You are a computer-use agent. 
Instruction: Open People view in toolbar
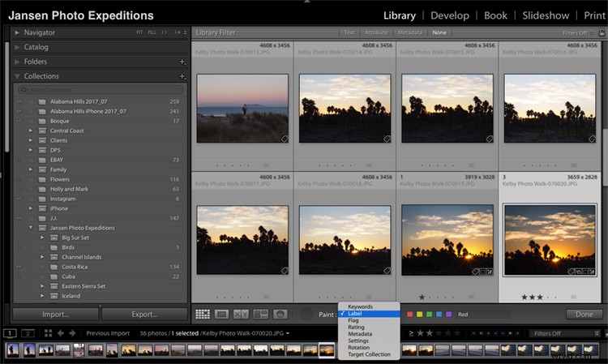coord(280,314)
